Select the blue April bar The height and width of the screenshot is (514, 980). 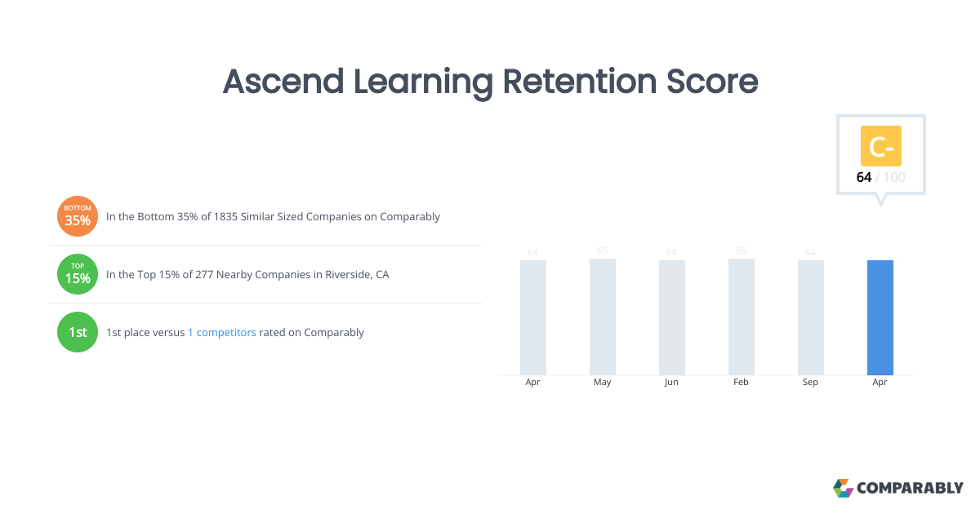[880, 317]
